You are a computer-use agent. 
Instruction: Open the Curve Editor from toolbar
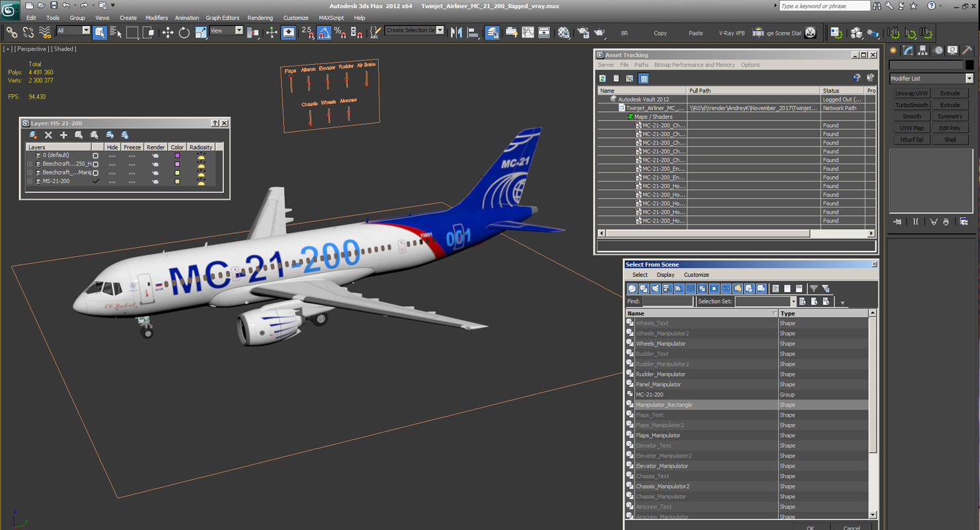528,32
